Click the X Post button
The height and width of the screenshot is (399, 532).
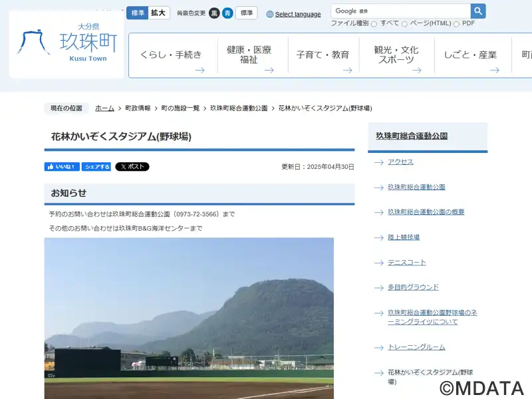click(x=132, y=167)
